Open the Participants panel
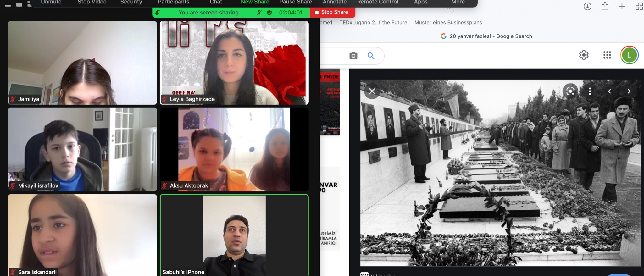Image resolution: width=644 pixels, height=276 pixels. 173,2
